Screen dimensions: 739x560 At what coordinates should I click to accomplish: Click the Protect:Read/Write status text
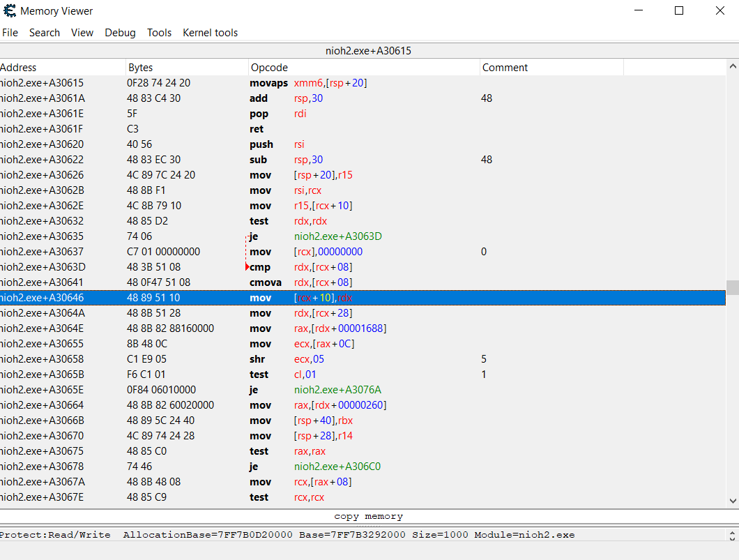click(x=55, y=535)
